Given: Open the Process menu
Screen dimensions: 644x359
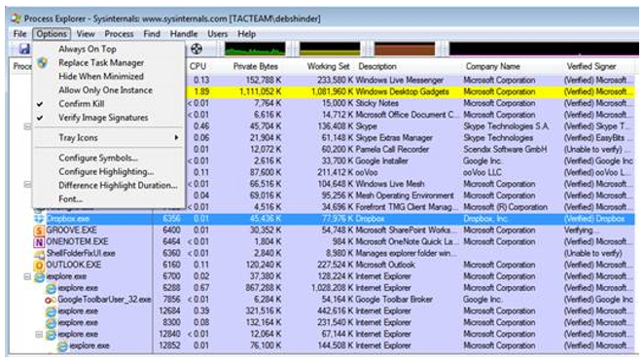Looking at the screenshot, I should click(119, 34).
